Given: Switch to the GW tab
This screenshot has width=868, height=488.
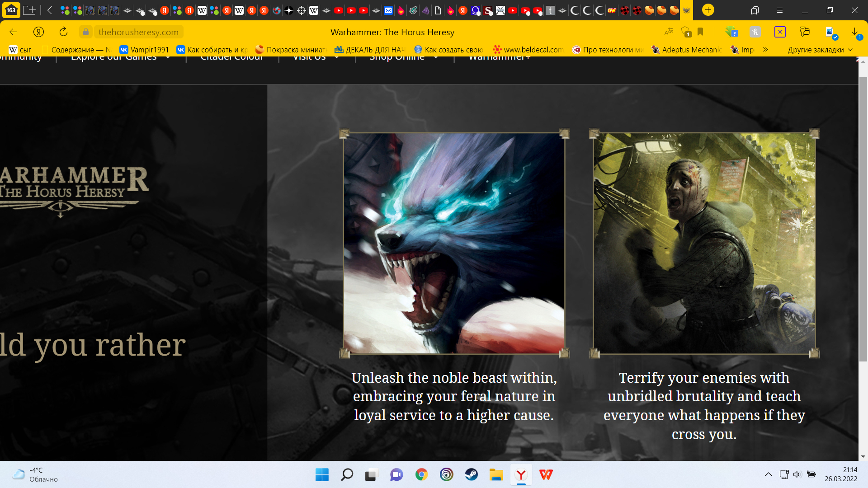Looking at the screenshot, I should (612, 10).
